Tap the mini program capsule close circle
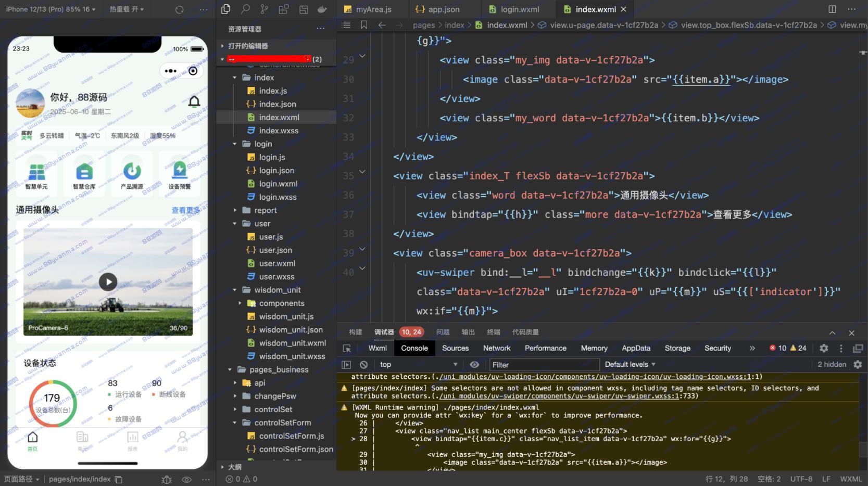The image size is (868, 486). (193, 71)
